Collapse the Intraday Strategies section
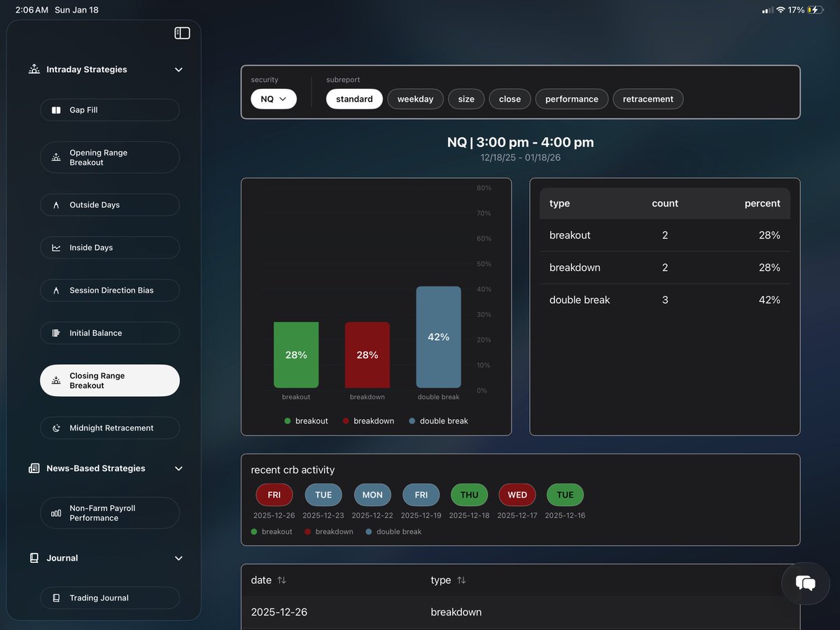This screenshot has width=840, height=630. 178,69
